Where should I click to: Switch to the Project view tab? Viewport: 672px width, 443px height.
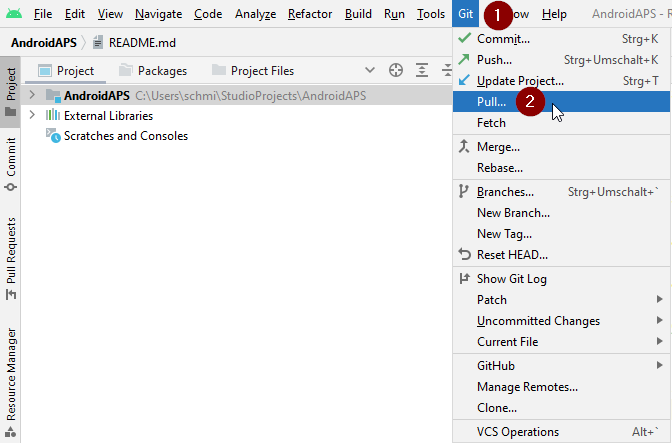[x=66, y=71]
